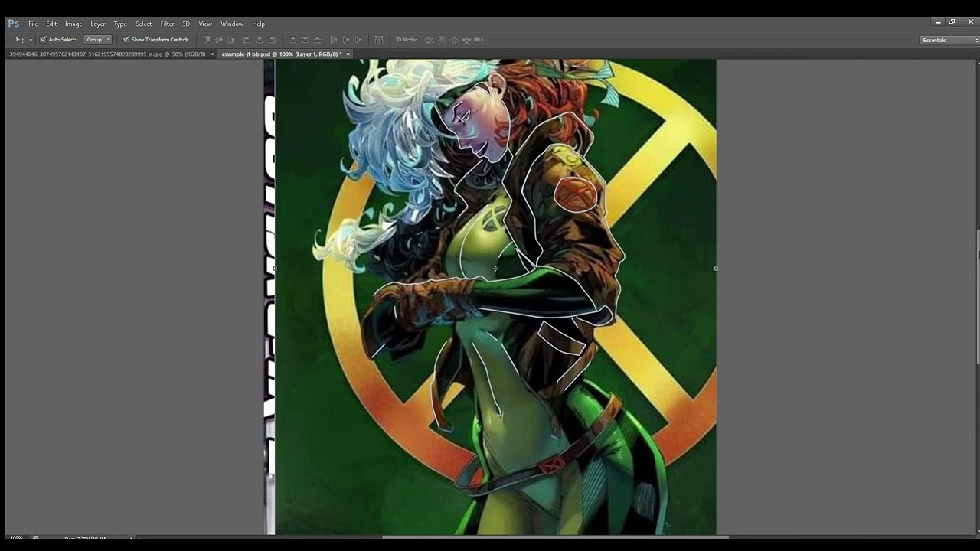Screen dimensions: 980x551
Task: Open the Group auto-select dropdown
Action: (x=98, y=39)
